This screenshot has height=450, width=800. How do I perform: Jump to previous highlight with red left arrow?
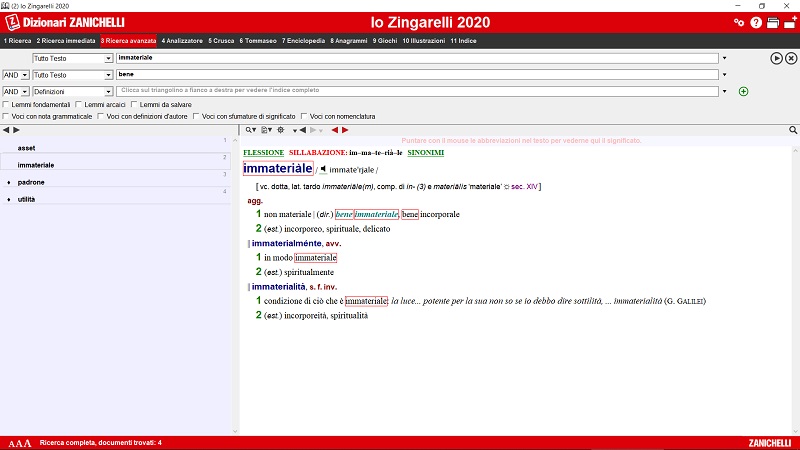pos(335,130)
